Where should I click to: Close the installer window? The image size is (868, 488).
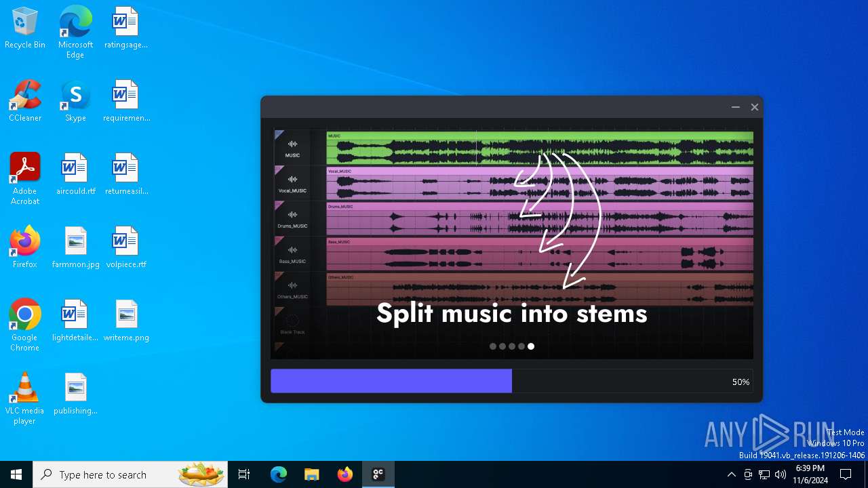[x=754, y=107]
